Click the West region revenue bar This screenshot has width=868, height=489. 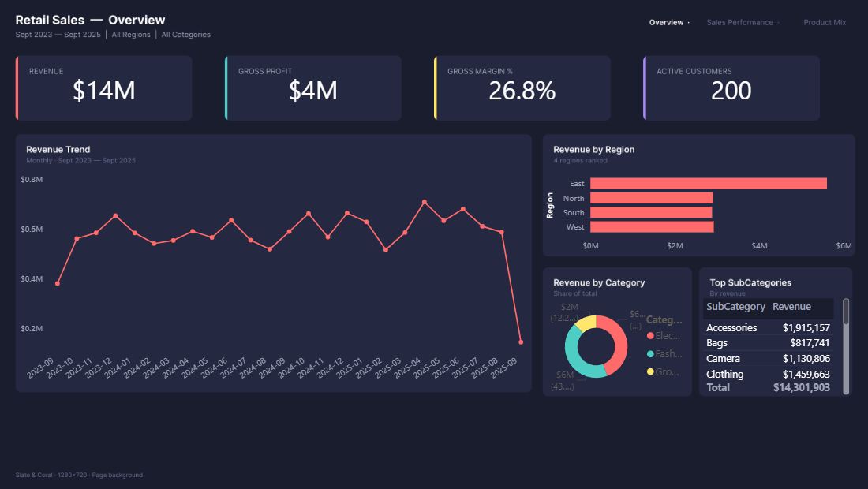pos(652,227)
